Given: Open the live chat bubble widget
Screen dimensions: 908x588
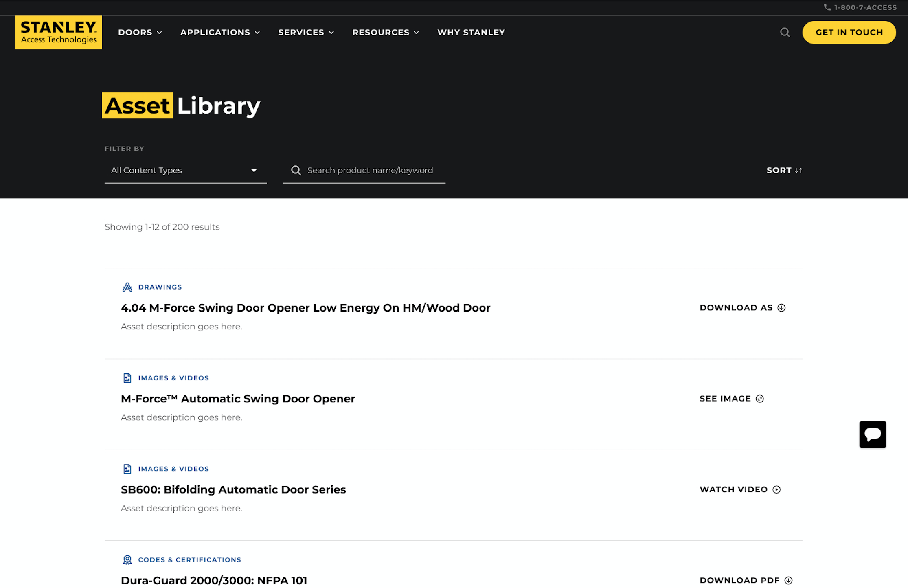Looking at the screenshot, I should click(872, 434).
